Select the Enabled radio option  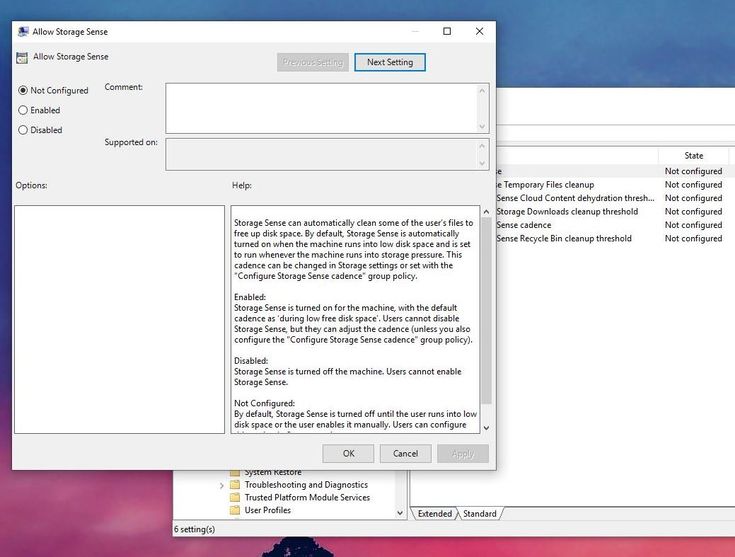39,110
